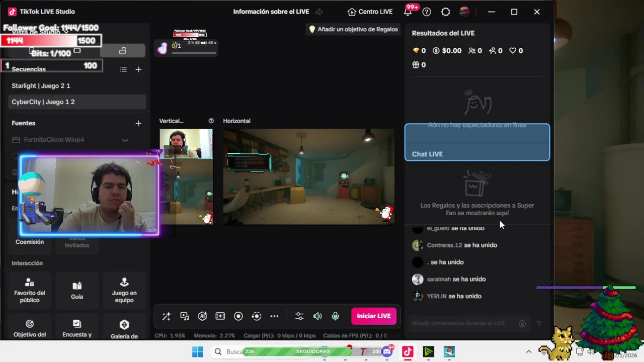Open settings gear in title bar
Viewport: 644px width, 362px height.
click(446, 12)
